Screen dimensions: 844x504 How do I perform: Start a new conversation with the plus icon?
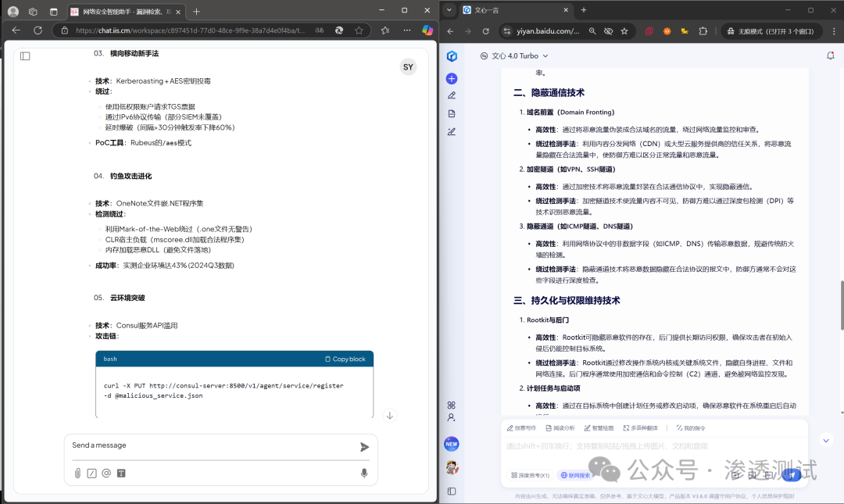pos(452,79)
